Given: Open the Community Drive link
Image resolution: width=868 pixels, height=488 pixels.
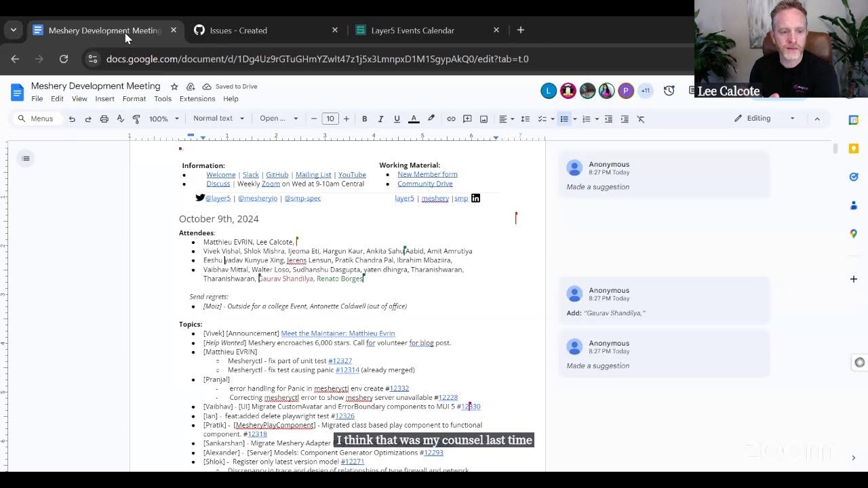Looking at the screenshot, I should pyautogui.click(x=425, y=184).
